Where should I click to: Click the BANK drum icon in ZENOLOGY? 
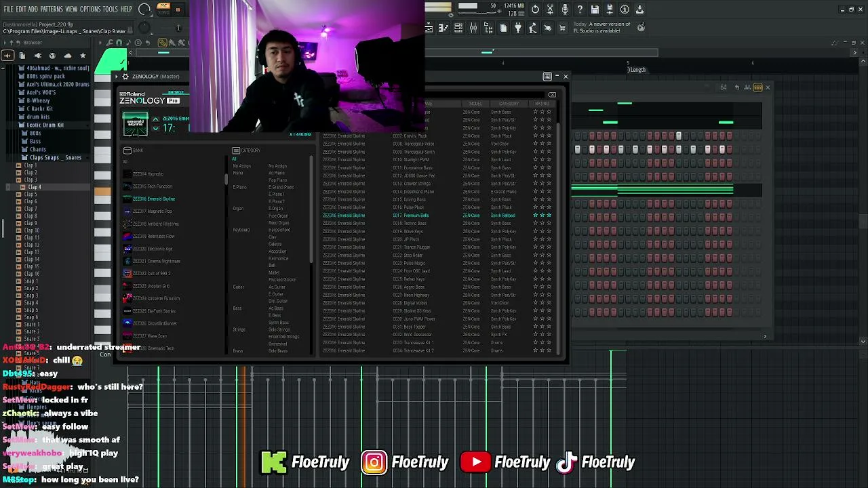(x=127, y=150)
